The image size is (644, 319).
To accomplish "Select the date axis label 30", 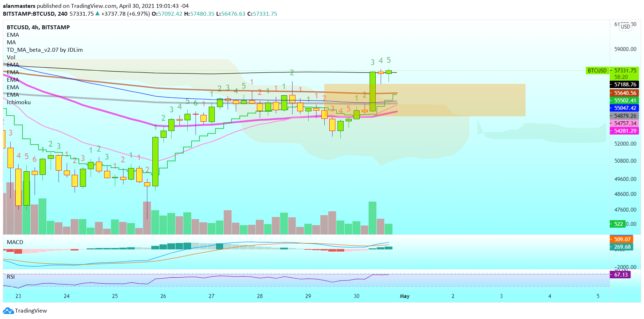I will point(356,296).
